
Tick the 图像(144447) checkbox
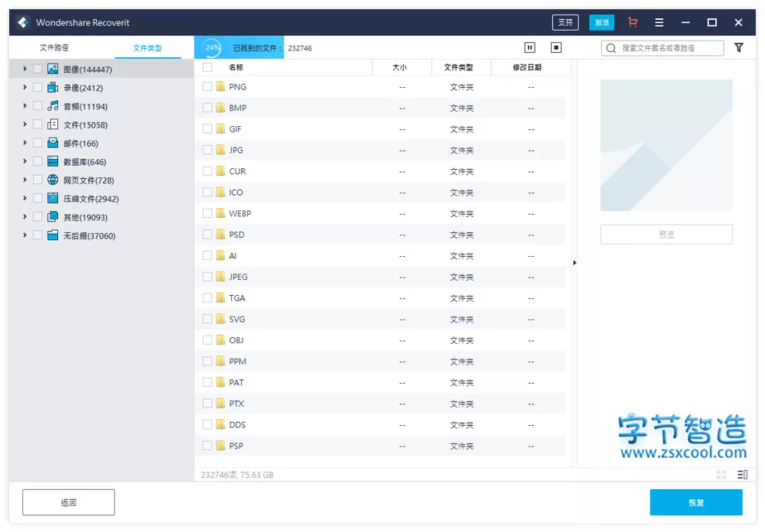click(x=37, y=69)
